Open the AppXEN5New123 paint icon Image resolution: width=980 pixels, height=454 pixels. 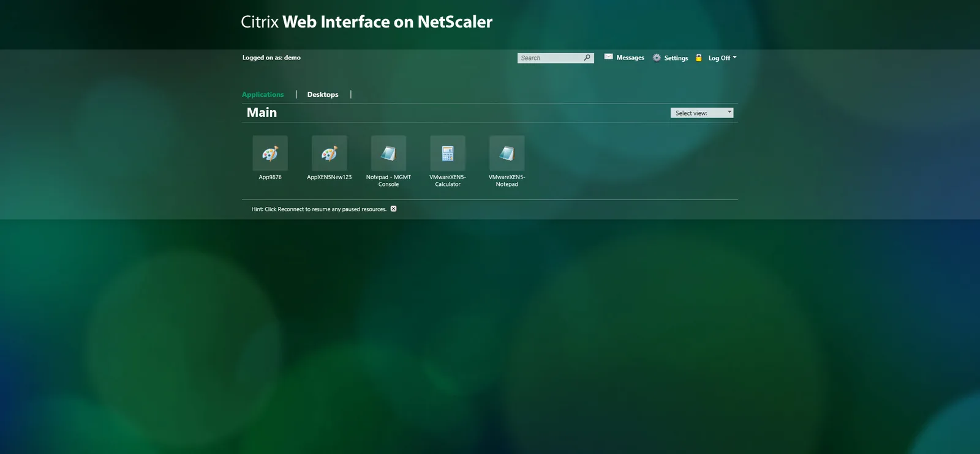tap(330, 153)
